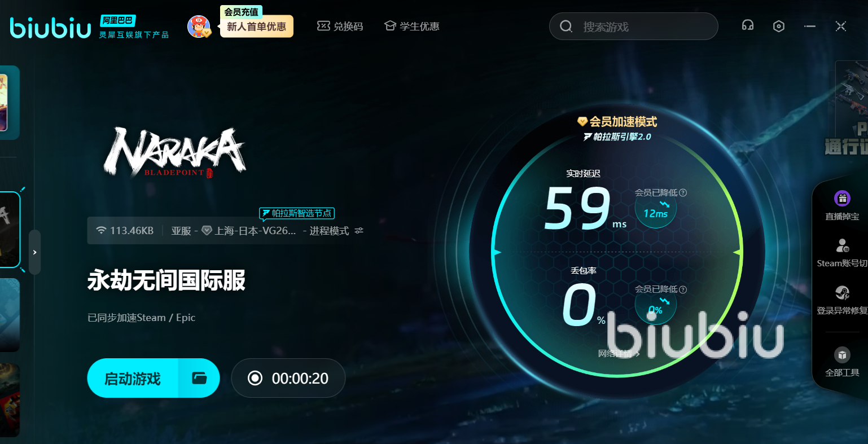This screenshot has height=444, width=868.
Task: Click the help icon beside latency 会员已降低
Action: [x=683, y=193]
